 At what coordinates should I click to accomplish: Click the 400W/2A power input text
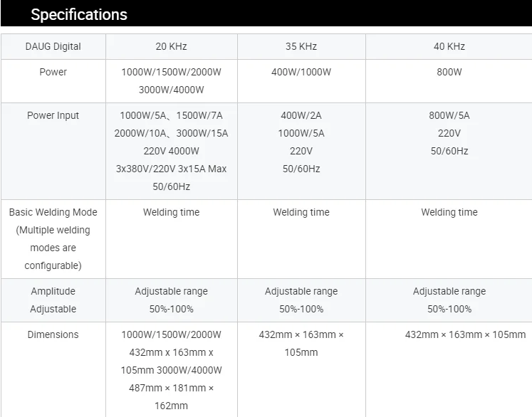tap(301, 115)
